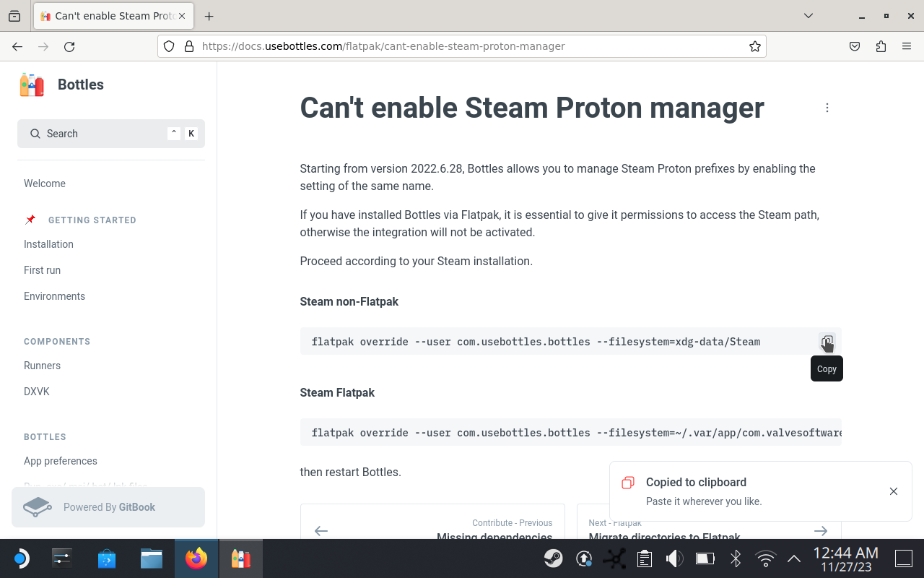Open Save to Pocket icon
Viewport: 924px width, 578px height.
pos(855,46)
